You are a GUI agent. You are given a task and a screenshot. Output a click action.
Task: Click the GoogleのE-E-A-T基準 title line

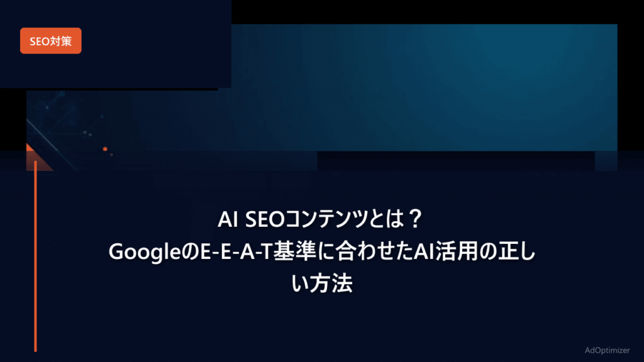tap(322, 251)
